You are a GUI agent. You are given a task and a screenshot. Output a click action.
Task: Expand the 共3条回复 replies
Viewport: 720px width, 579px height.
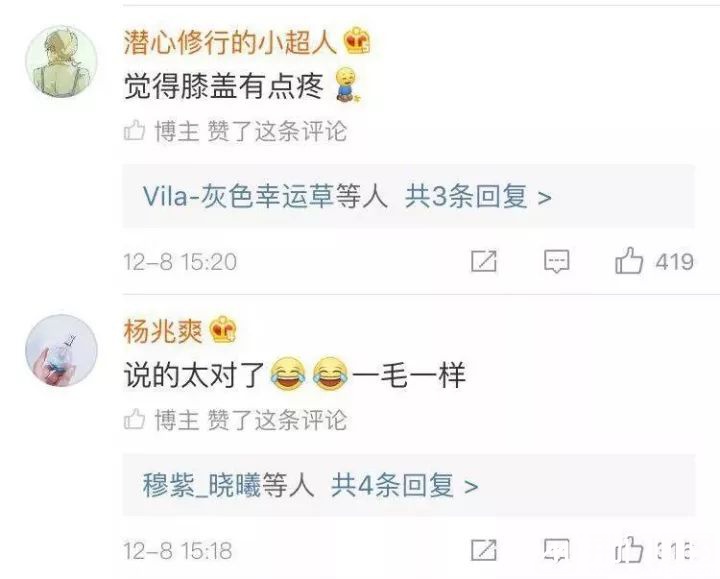[x=478, y=197]
